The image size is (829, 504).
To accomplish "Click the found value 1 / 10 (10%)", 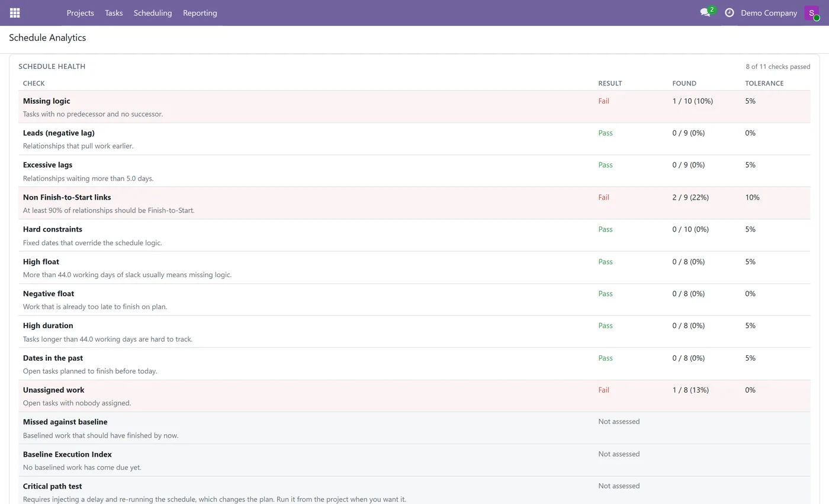I will [x=692, y=101].
